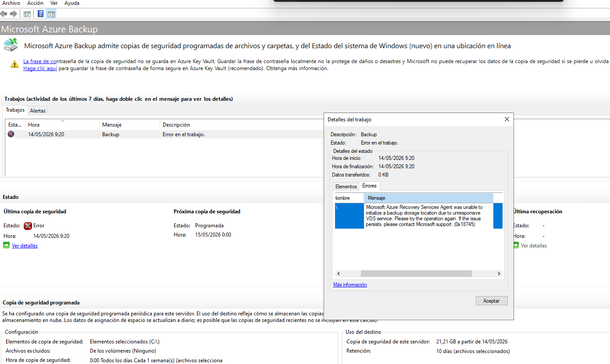Screen dimensions: 610x364
Task: Confirm the dialog with Aceptar
Action: 491,301
